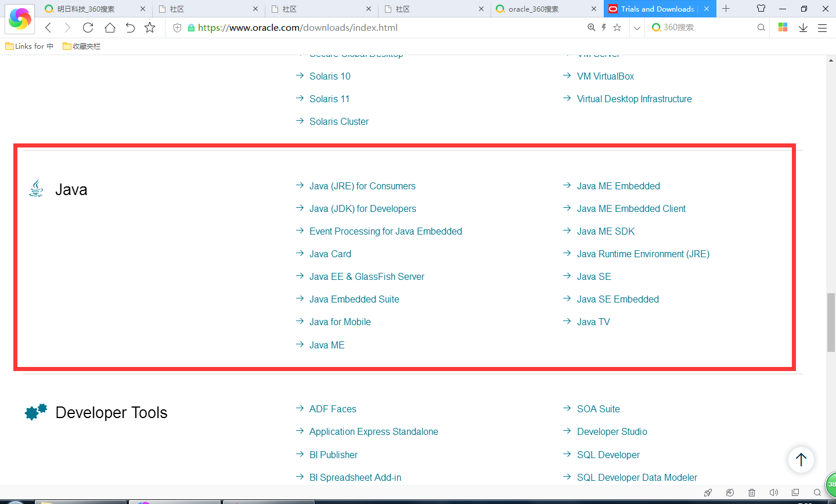Image resolution: width=836 pixels, height=504 pixels.
Task: Open Java (JRE) for Consumers link
Action: point(362,186)
